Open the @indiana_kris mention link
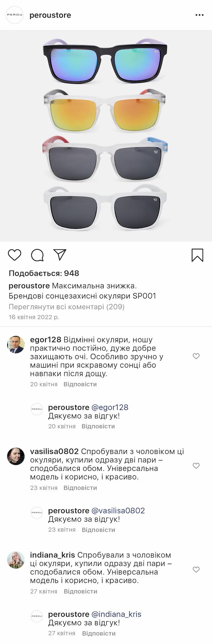 (x=116, y=614)
